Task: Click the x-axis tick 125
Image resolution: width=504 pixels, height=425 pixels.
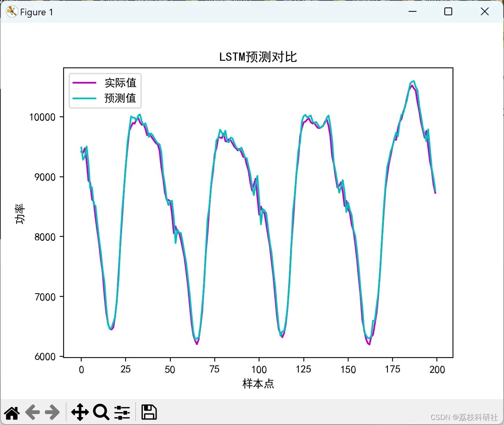Action: pos(303,370)
